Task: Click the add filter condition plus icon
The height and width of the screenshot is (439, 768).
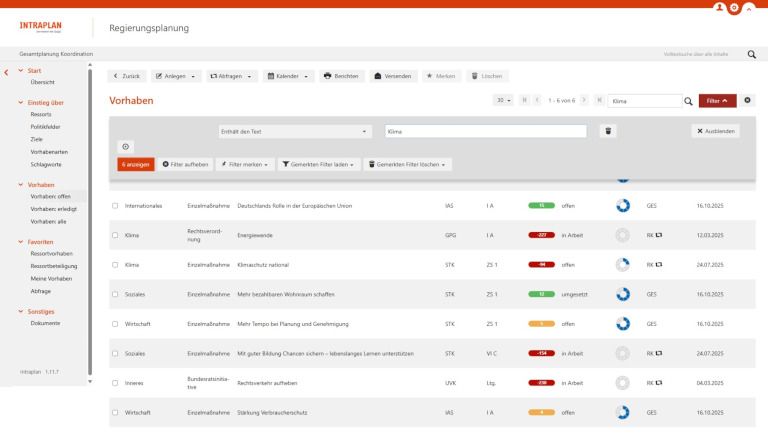Action: click(x=127, y=146)
